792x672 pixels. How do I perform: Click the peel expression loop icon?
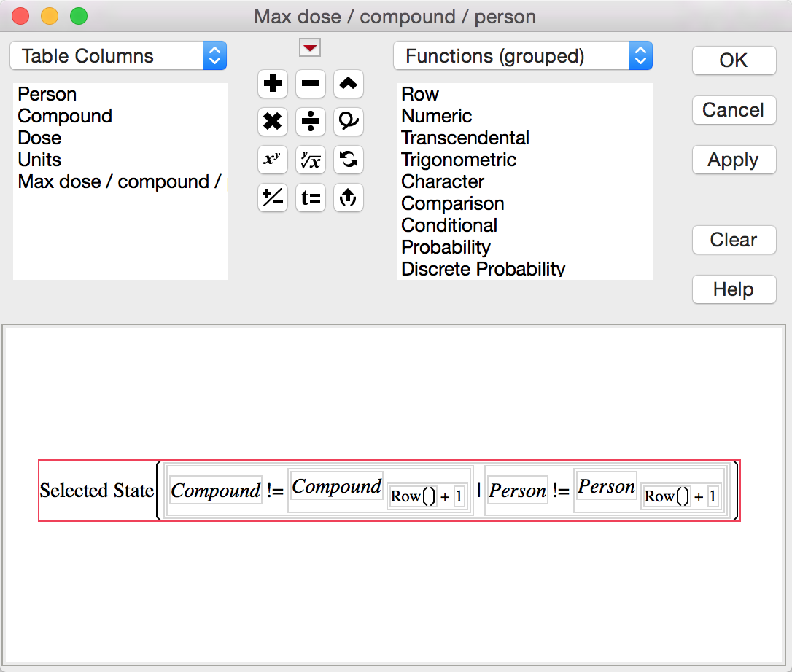click(x=349, y=122)
